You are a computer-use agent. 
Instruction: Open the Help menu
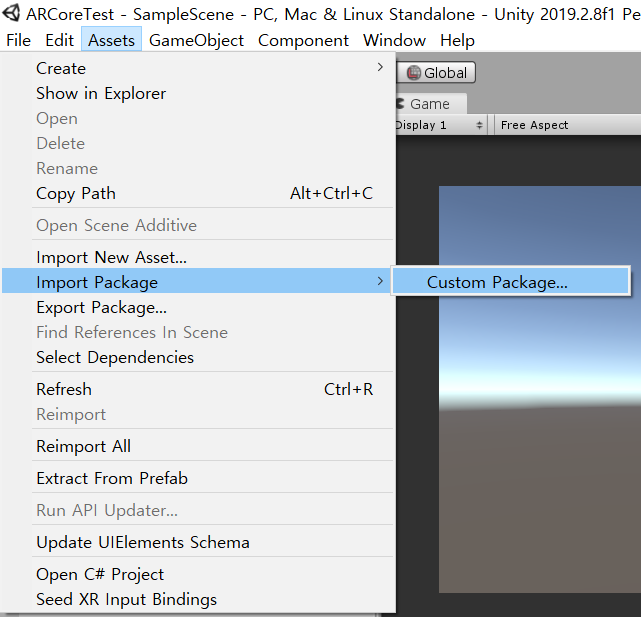tap(457, 40)
